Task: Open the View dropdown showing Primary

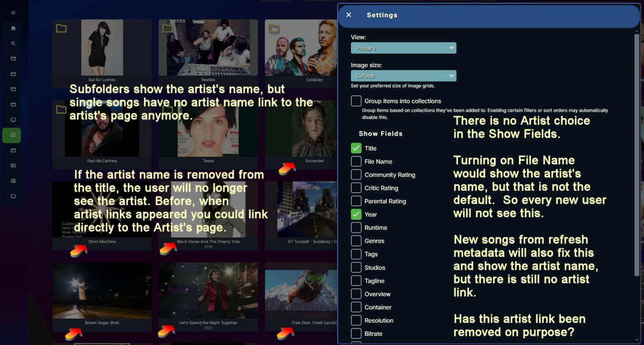Action: coord(404,48)
